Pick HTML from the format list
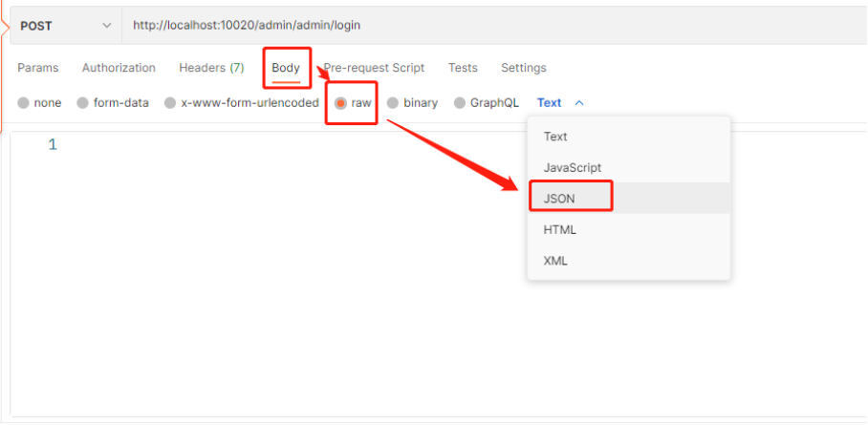This screenshot has width=868, height=425. (629, 229)
